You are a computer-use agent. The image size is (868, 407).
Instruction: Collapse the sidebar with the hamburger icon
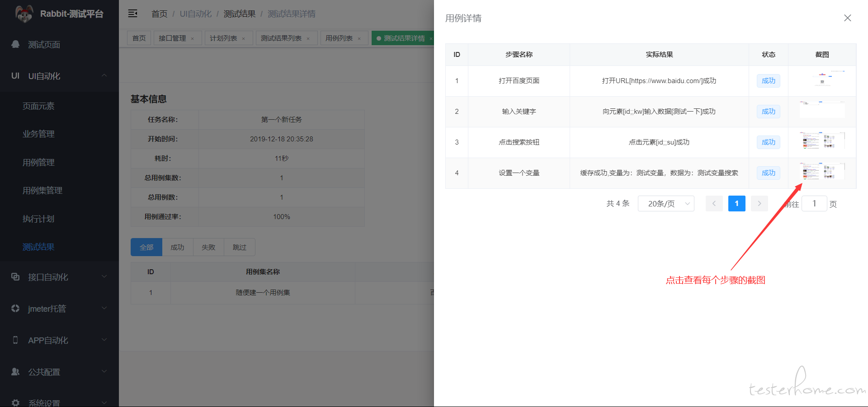133,14
